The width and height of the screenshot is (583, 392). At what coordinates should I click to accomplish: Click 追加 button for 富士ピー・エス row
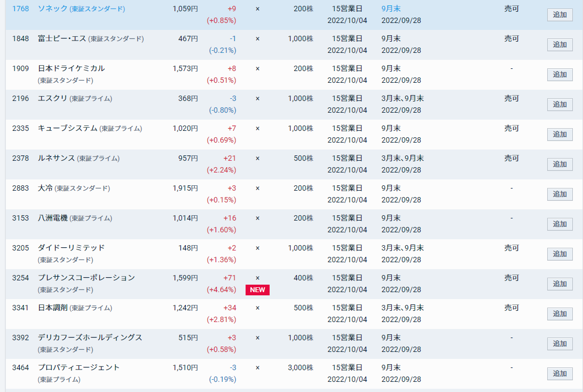pyautogui.click(x=560, y=45)
